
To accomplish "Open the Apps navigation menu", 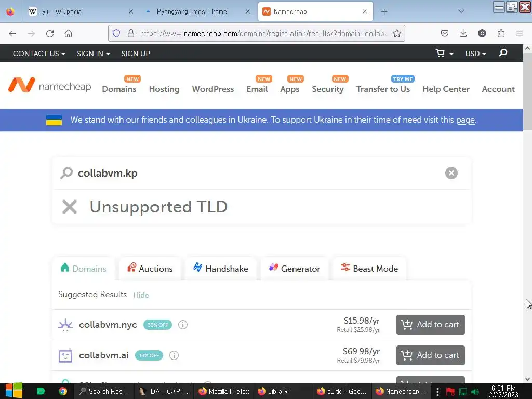I will 290,89.
